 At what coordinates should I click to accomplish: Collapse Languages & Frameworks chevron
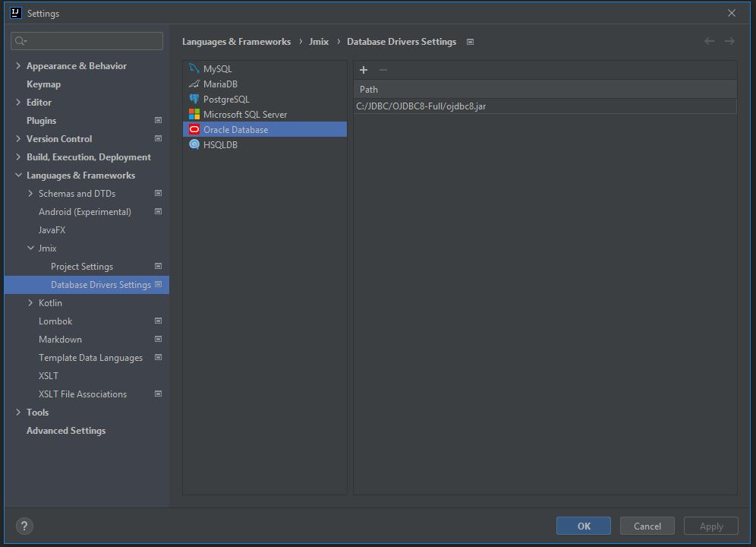click(x=18, y=175)
